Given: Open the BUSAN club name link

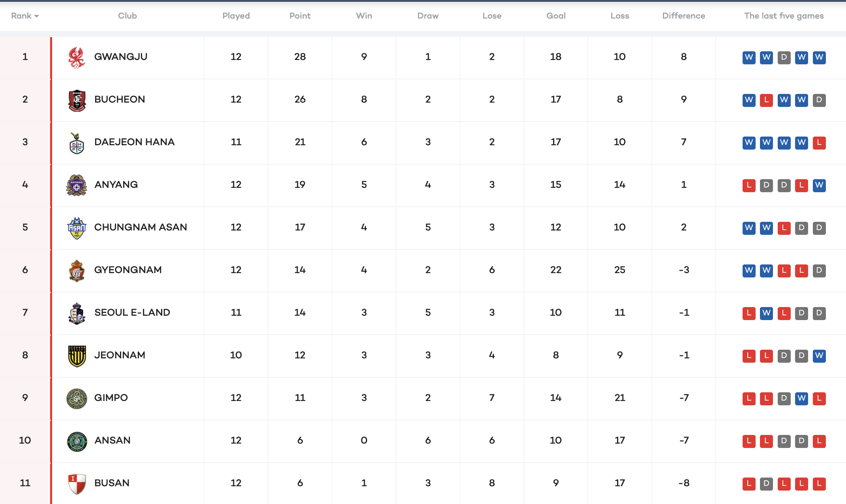Looking at the screenshot, I should click(x=112, y=483).
